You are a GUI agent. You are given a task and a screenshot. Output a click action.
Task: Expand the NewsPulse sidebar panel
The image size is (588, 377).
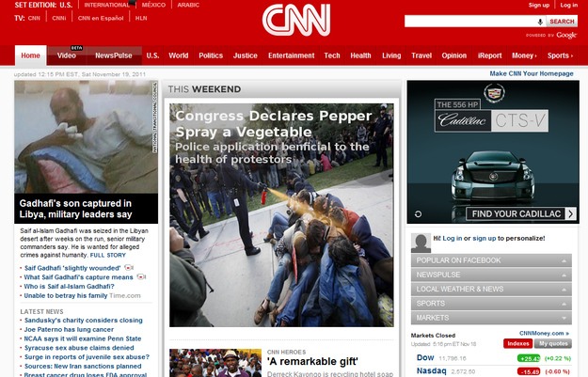pyautogui.click(x=491, y=275)
